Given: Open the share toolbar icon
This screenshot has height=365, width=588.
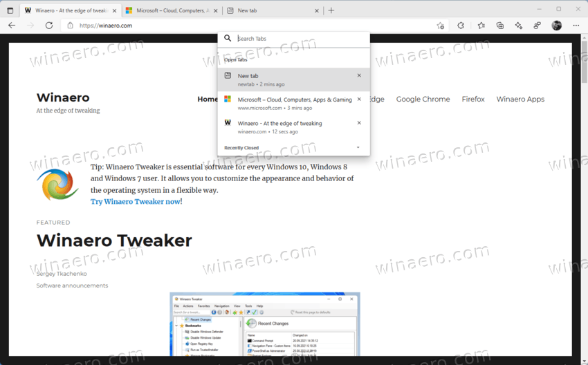Looking at the screenshot, I should click(x=538, y=26).
